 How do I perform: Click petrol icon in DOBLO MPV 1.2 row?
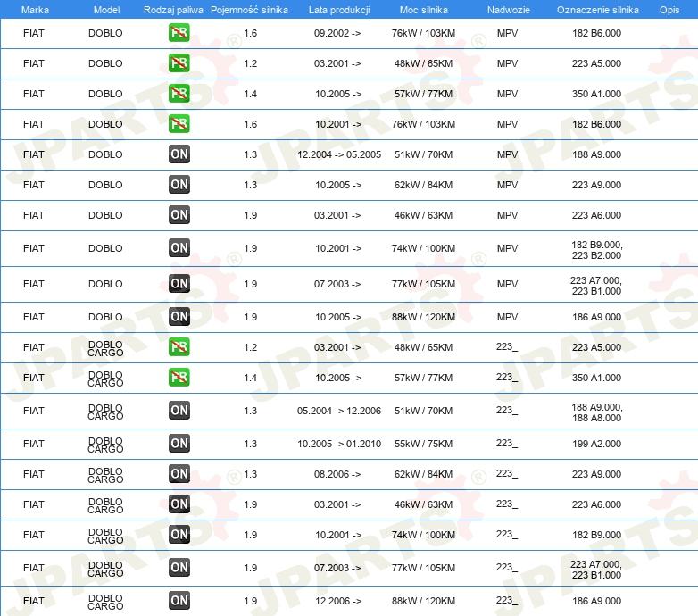pos(179,63)
